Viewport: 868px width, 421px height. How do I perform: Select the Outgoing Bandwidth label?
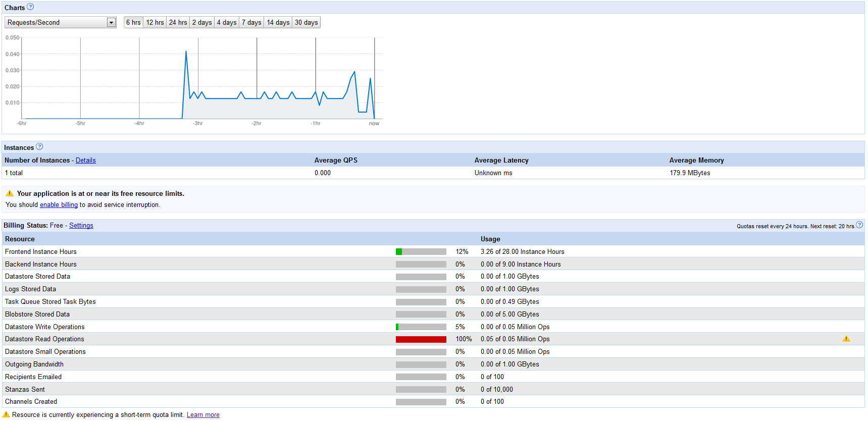tap(34, 364)
